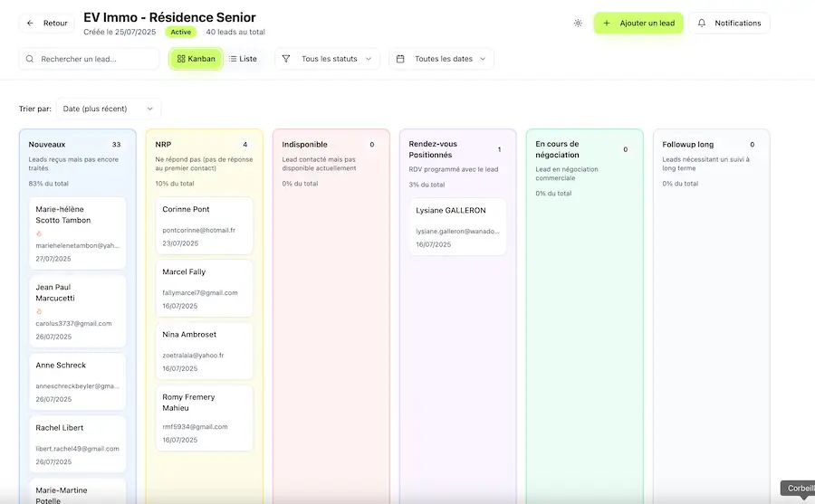Switch to the Kanban view
815x504 pixels.
[x=196, y=59]
